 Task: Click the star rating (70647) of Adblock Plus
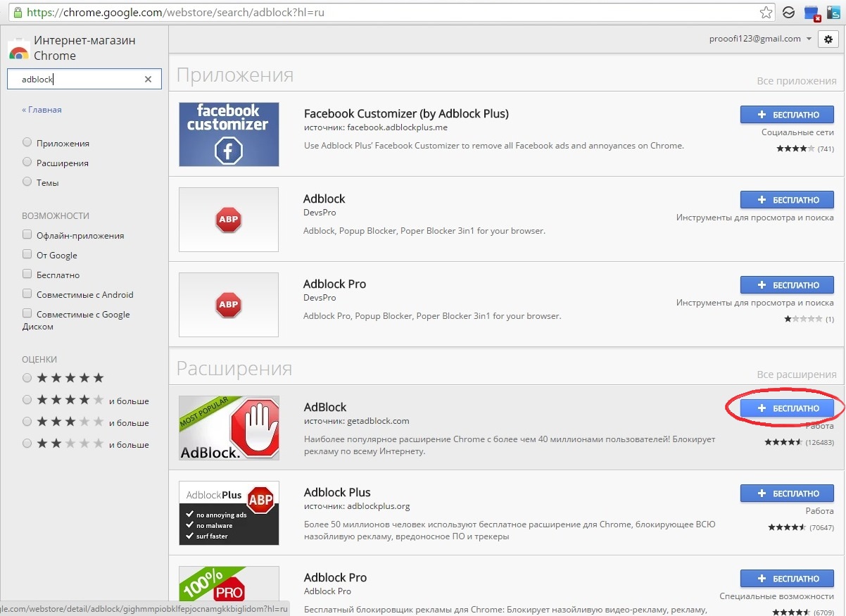pyautogui.click(x=801, y=527)
